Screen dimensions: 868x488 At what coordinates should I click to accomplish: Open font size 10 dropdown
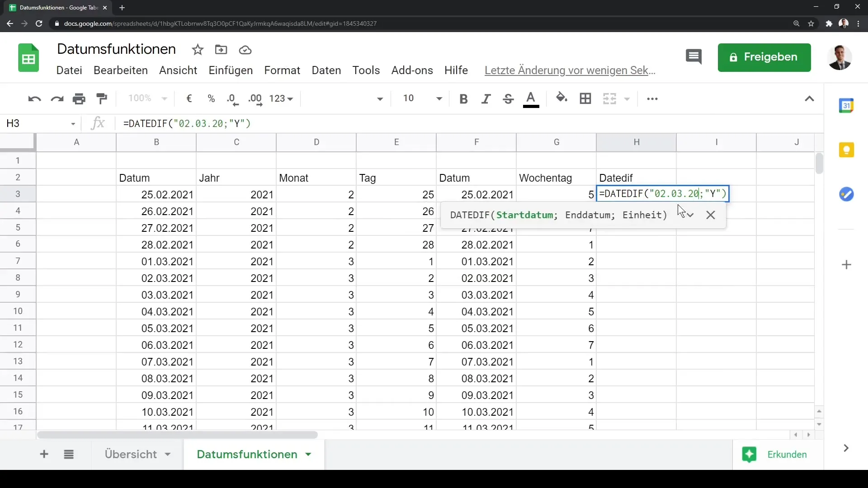click(422, 99)
